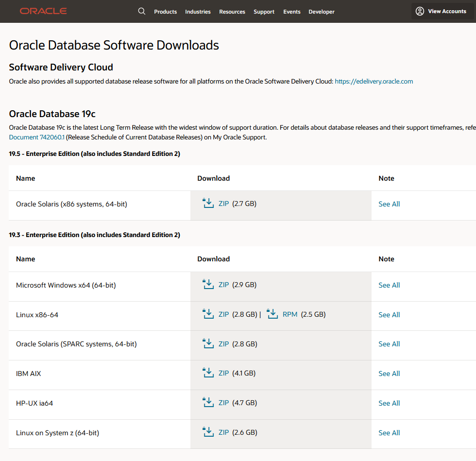Click download icon for HP-UX ia64 ZIP
This screenshot has width=476, height=461.
pyautogui.click(x=208, y=403)
